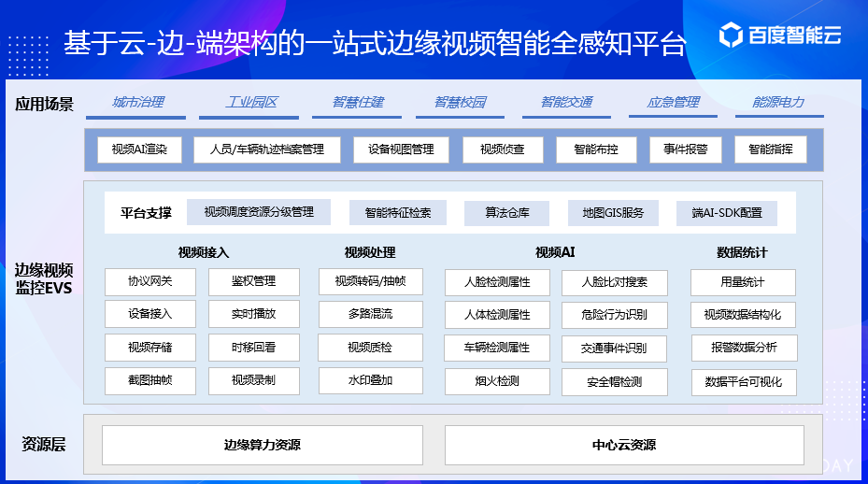Click 视频调度资源分级管理 item
This screenshot has height=484, width=868.
click(x=259, y=212)
